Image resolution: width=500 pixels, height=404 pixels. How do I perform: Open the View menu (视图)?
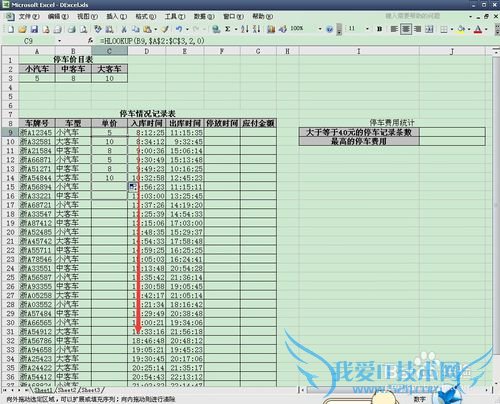point(87,16)
